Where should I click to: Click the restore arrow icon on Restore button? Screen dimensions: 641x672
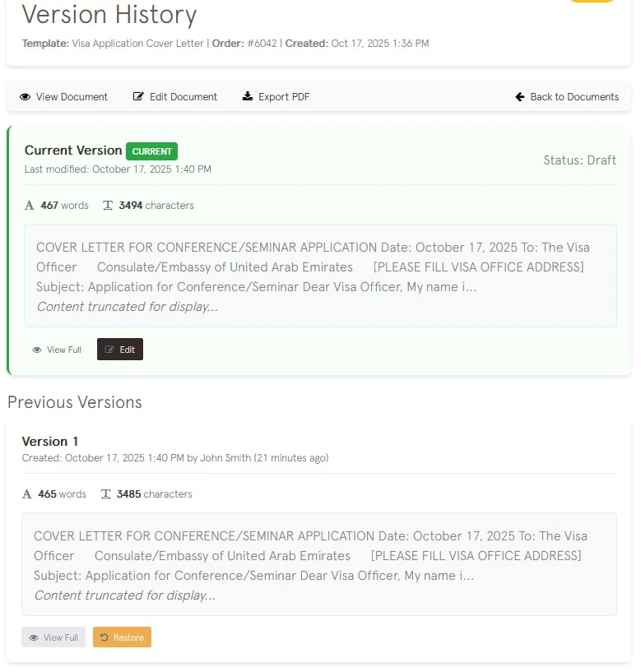click(x=104, y=637)
